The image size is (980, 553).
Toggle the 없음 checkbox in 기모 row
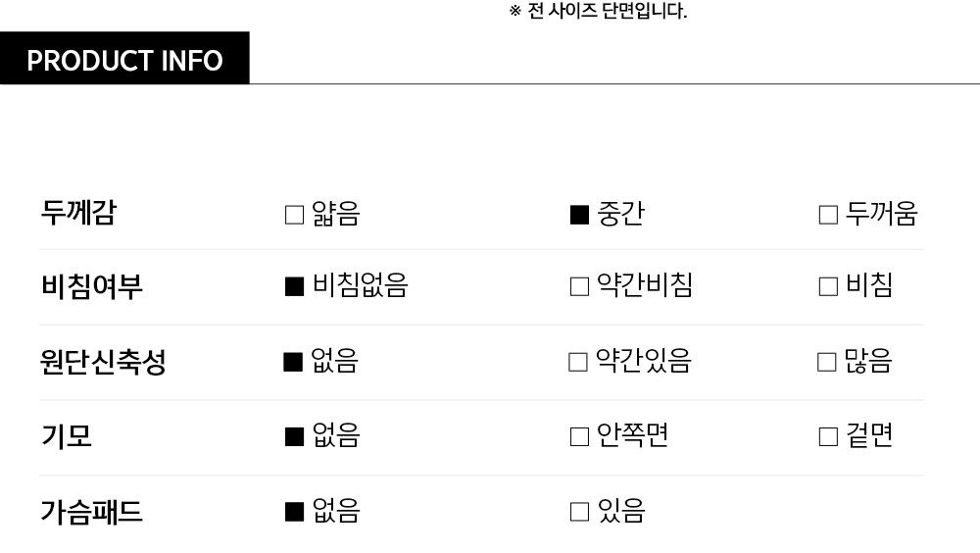click(294, 436)
